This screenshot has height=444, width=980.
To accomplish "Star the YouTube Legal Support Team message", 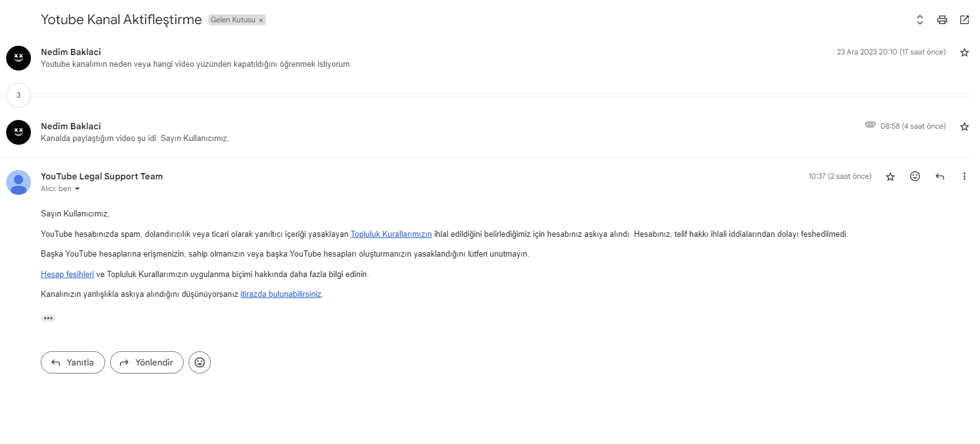I will [x=890, y=177].
